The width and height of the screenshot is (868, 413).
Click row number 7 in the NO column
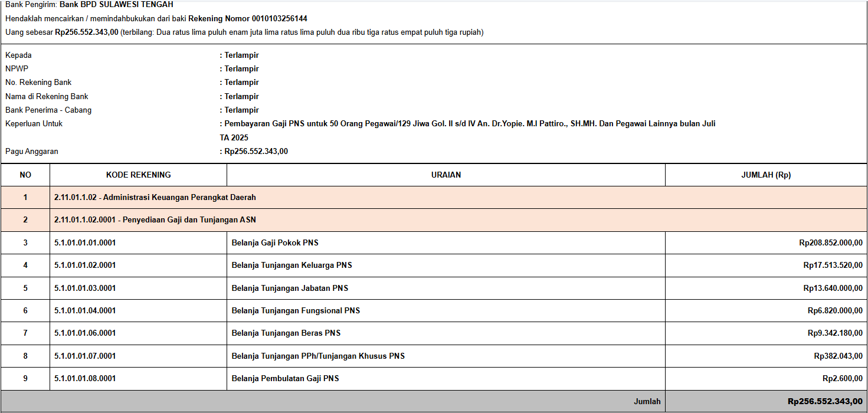(x=25, y=333)
